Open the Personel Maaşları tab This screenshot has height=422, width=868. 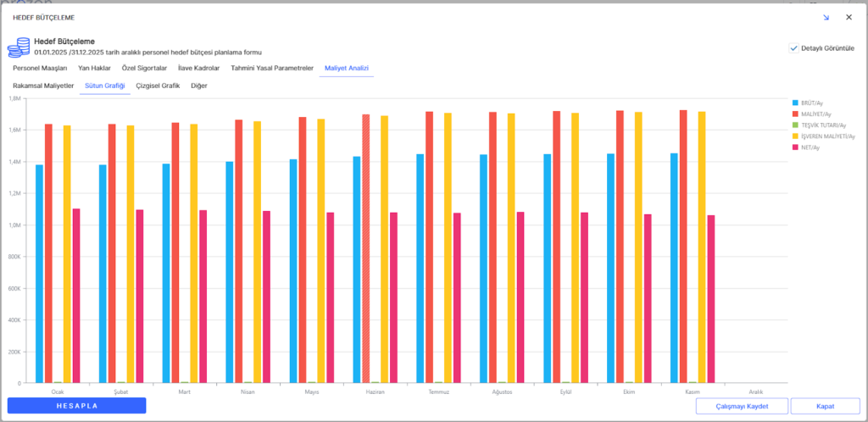pyautogui.click(x=40, y=68)
